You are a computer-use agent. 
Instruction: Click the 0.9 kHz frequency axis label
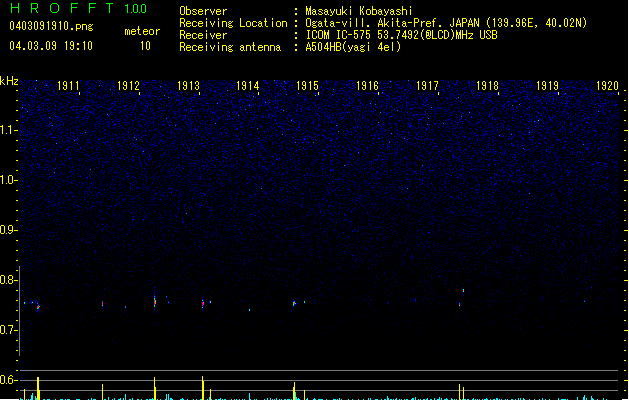8,230
